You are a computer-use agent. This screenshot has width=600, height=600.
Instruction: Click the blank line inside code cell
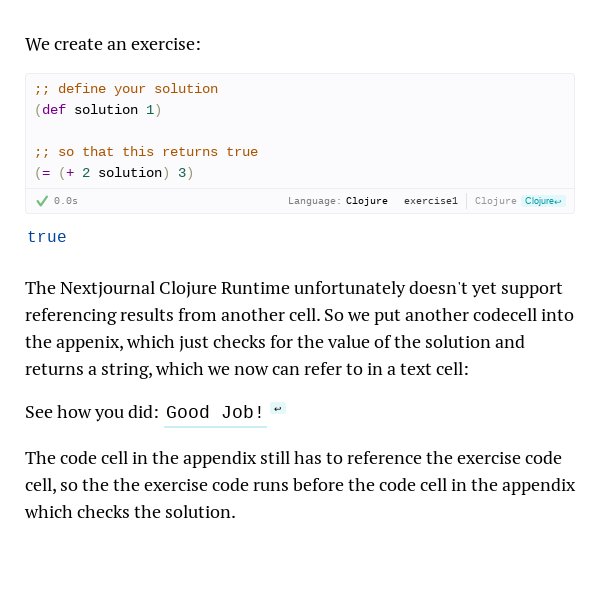click(300, 131)
